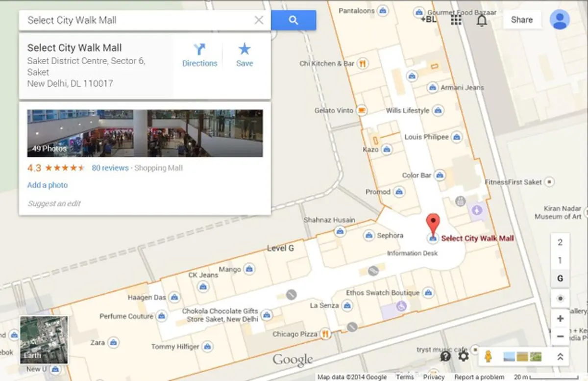Select the Zara shop marker
This screenshot has height=381, width=588.
[x=114, y=343]
